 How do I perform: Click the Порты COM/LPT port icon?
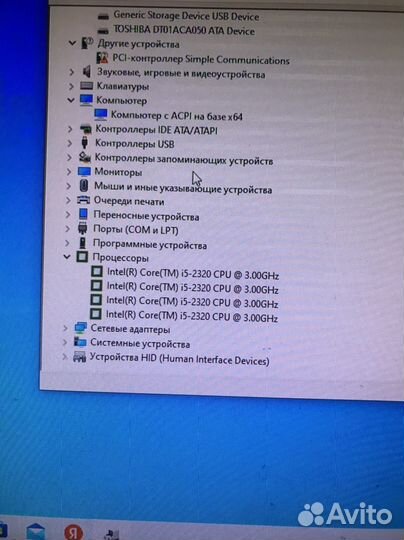click(x=83, y=228)
